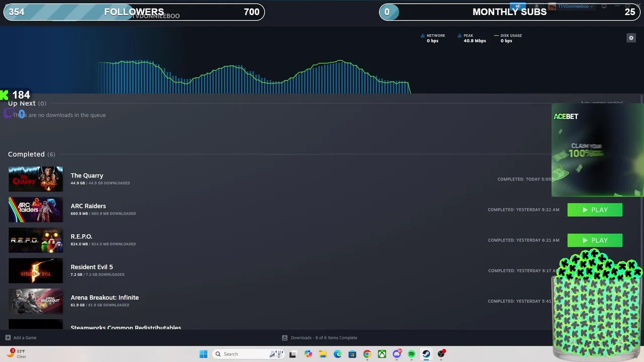Open the weather widget showing 53°F

(16, 354)
